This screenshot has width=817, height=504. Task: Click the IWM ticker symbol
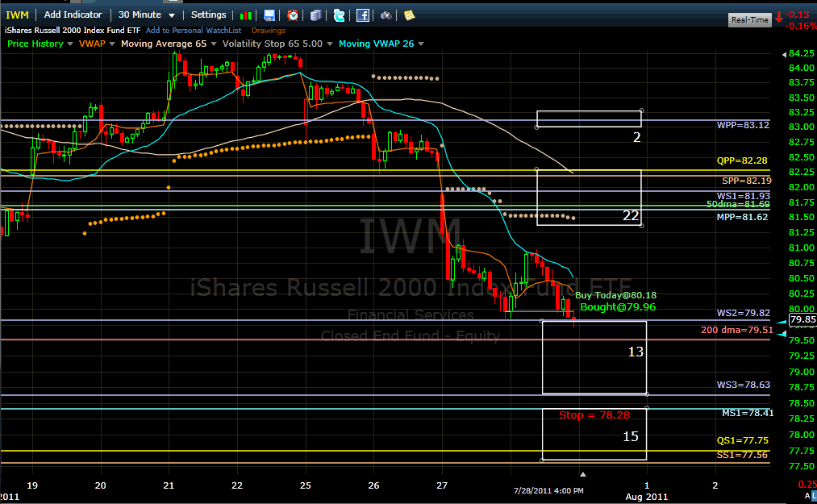point(17,15)
